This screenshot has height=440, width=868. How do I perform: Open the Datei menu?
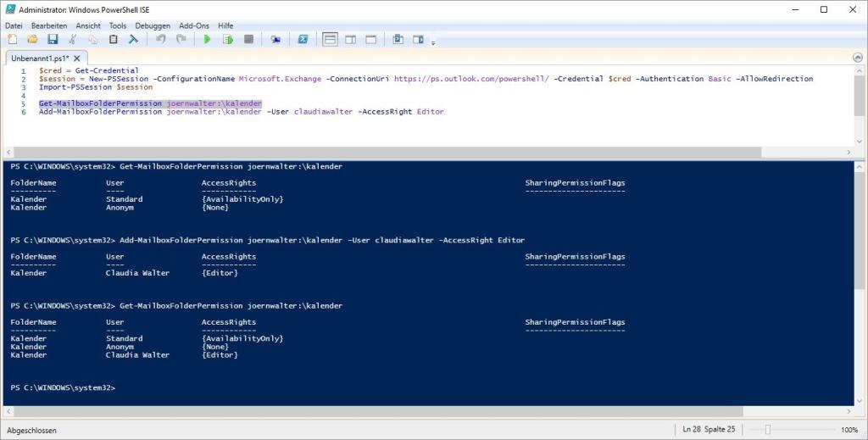click(x=14, y=25)
